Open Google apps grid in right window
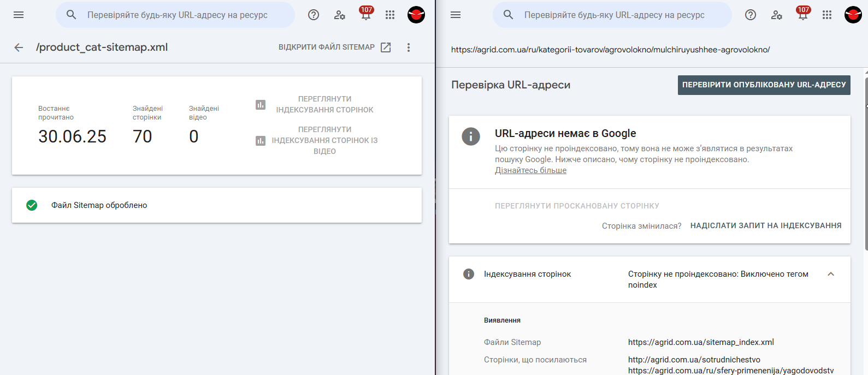This screenshot has width=868, height=375. coord(827,15)
